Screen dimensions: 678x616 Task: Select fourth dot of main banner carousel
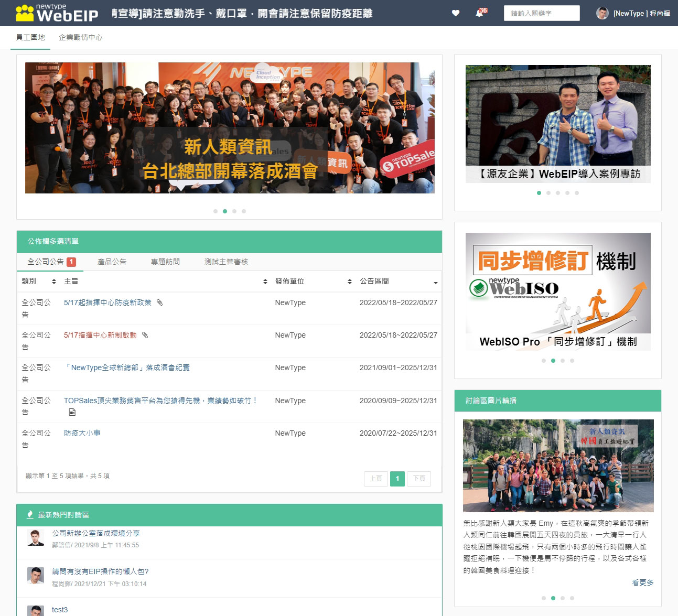244,211
